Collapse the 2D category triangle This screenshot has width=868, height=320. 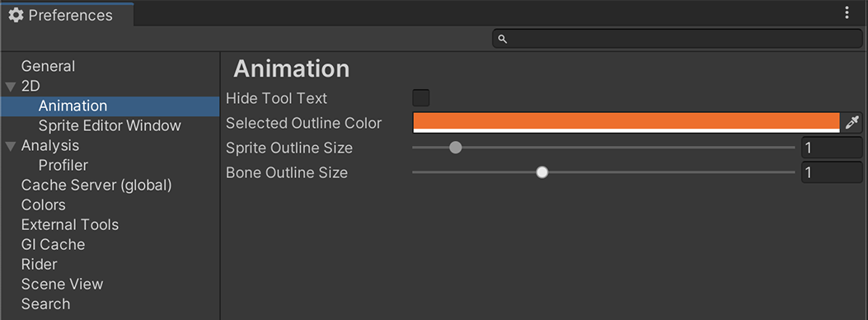[11, 87]
